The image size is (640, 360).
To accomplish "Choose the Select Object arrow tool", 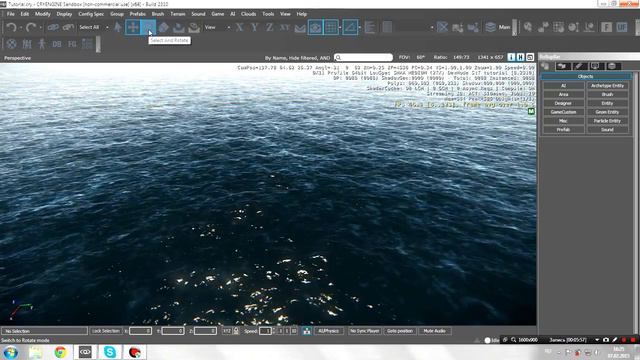I will (x=118, y=27).
